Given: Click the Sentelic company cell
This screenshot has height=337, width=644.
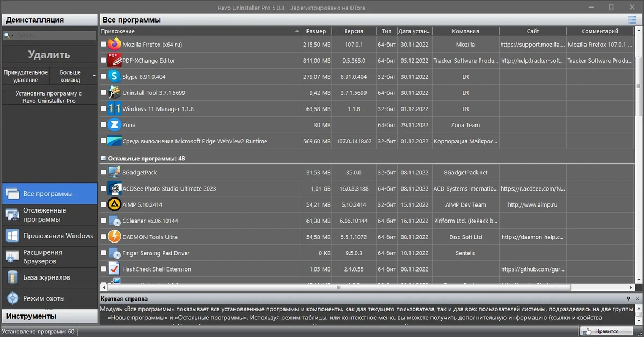Looking at the screenshot, I should click(x=465, y=253).
